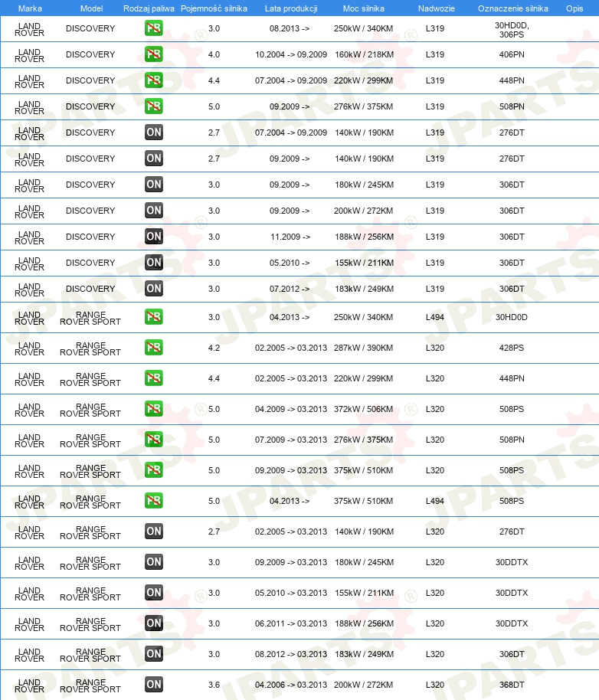The height and width of the screenshot is (700, 599).
Task: Select petrol icon for Range Rover Sport 428PS
Action: tap(153, 348)
